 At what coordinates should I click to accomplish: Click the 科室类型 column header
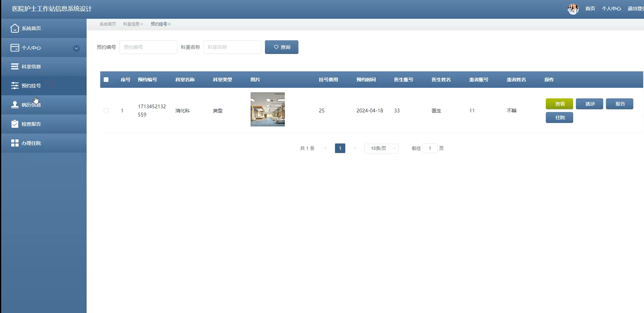[222, 80]
